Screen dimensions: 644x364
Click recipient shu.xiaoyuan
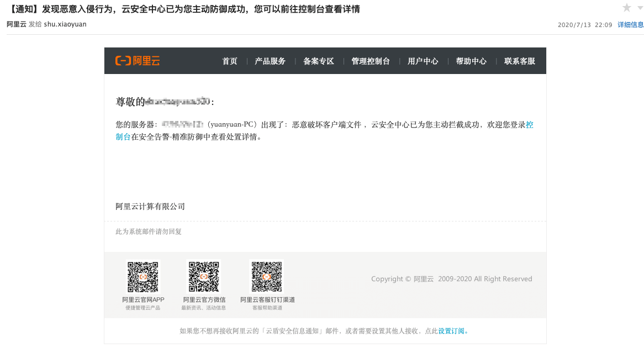coord(65,24)
